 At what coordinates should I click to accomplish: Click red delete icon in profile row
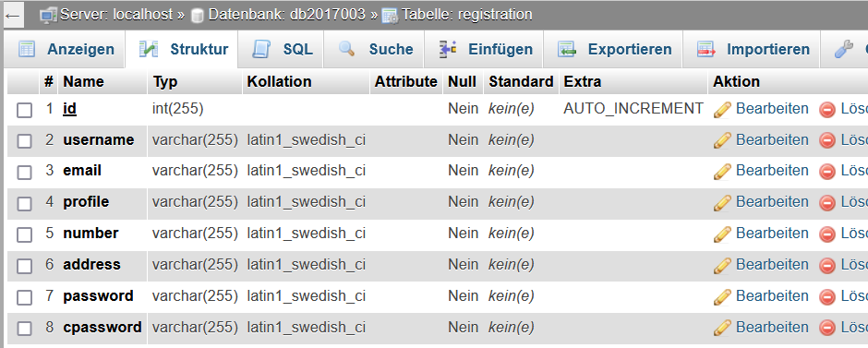click(x=827, y=204)
